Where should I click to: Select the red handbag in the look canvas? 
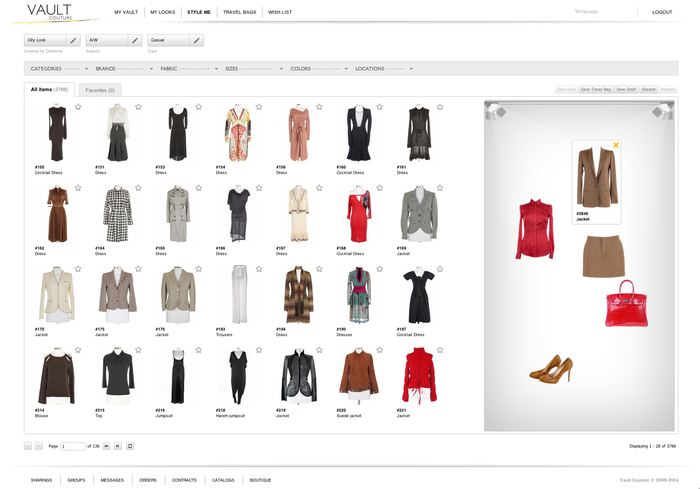click(627, 304)
